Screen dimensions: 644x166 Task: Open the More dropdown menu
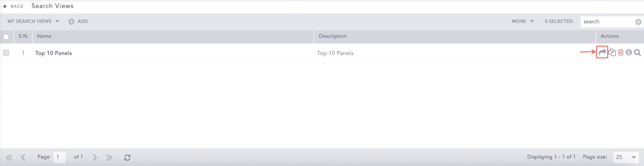(522, 21)
